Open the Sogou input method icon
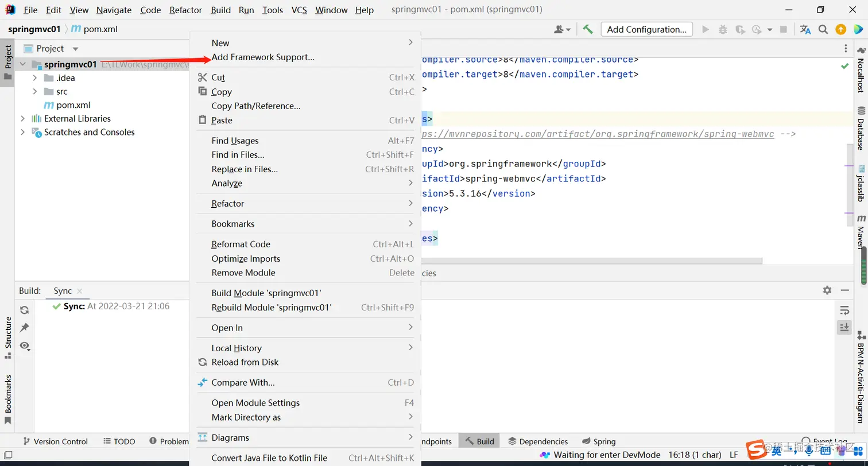 click(x=755, y=451)
